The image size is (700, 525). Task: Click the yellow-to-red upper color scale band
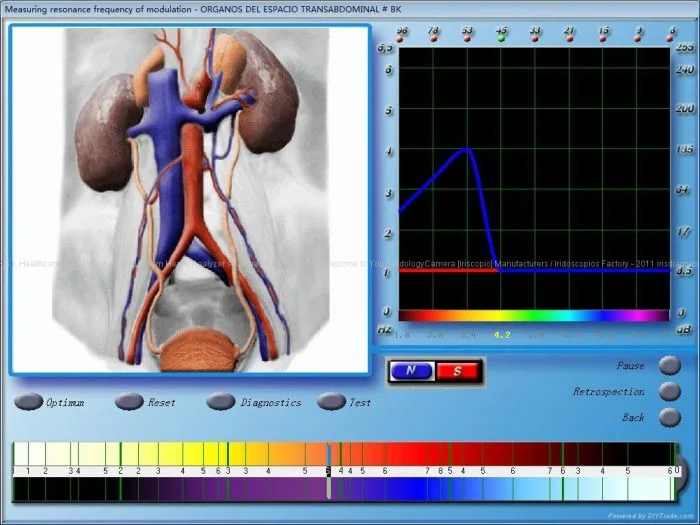pyautogui.click(x=344, y=454)
